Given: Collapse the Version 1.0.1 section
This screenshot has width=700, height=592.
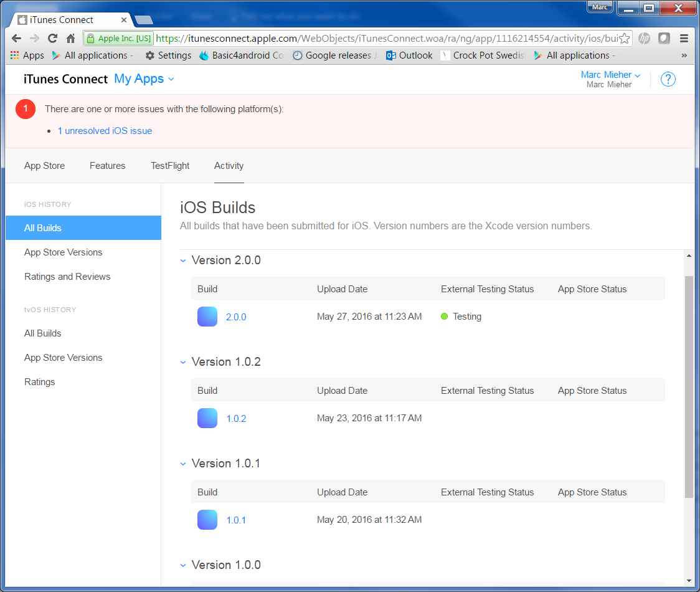Looking at the screenshot, I should click(183, 464).
